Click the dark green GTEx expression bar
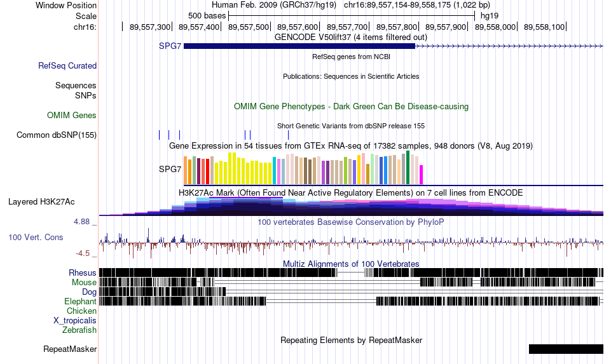604x364 pixels. 408,168
